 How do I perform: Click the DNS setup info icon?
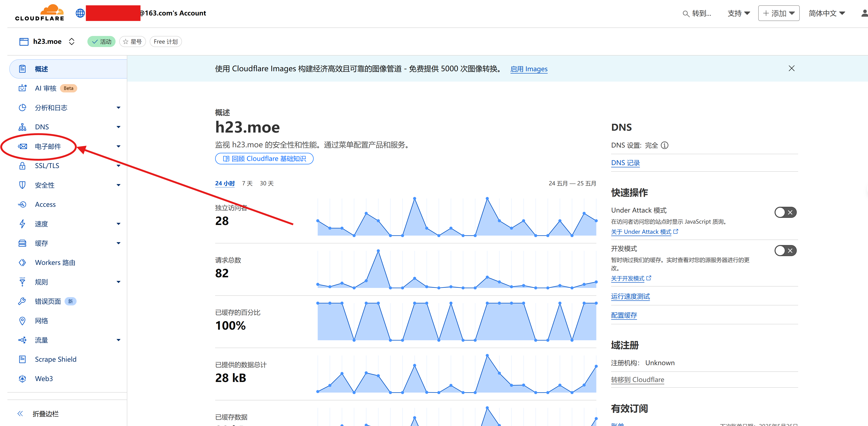click(x=664, y=145)
